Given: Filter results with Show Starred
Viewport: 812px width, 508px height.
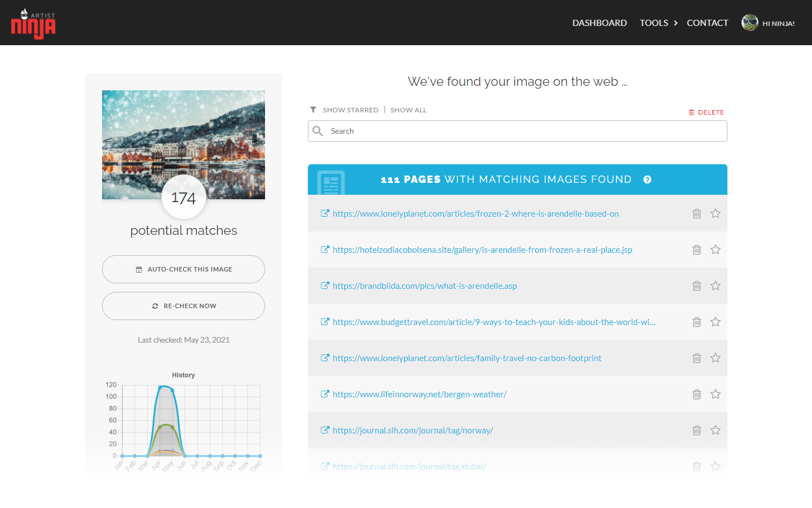Looking at the screenshot, I should [x=350, y=110].
